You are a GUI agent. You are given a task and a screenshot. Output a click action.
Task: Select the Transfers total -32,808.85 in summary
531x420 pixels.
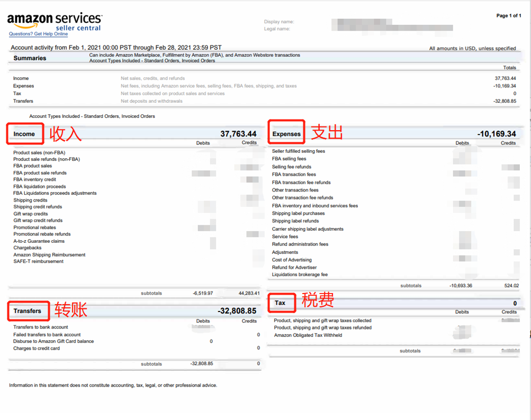505,101
